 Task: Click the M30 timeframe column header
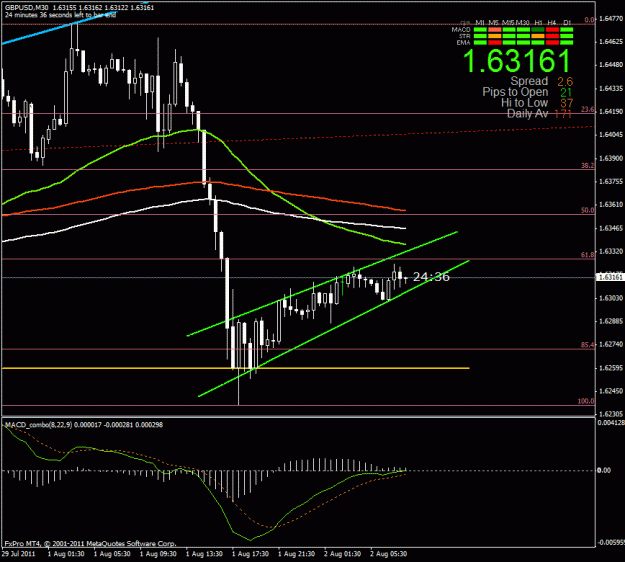click(x=523, y=23)
